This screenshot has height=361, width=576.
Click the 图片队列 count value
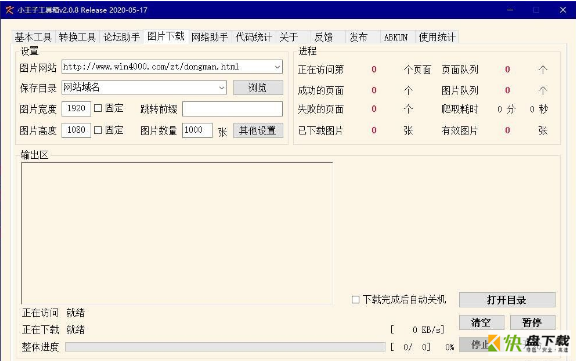[x=507, y=90]
